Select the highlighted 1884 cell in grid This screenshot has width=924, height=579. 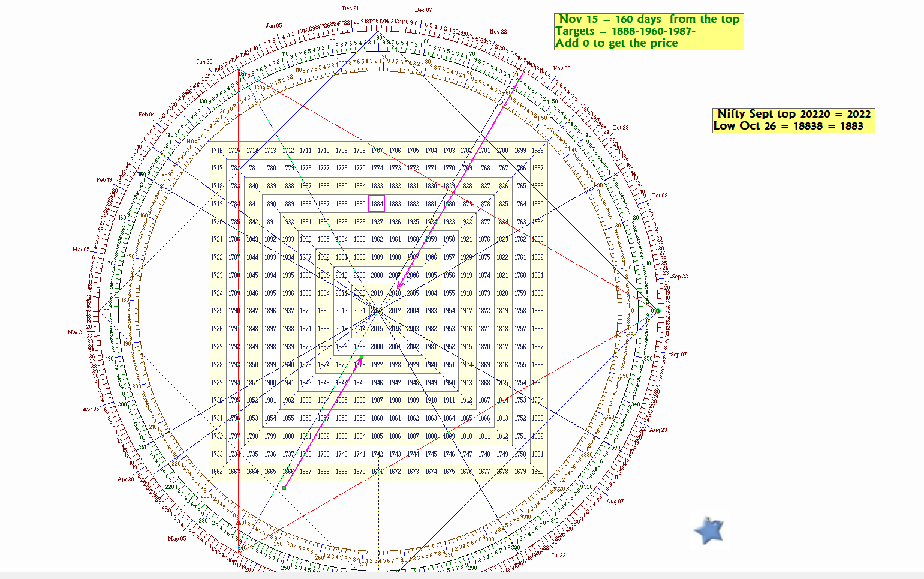point(377,204)
